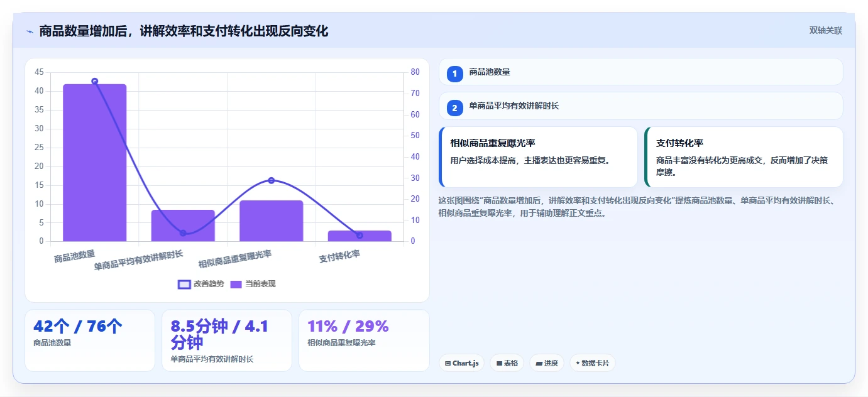Click x-axis label 相似商品重复曝光率
This screenshot has width=868, height=397.
(235, 259)
